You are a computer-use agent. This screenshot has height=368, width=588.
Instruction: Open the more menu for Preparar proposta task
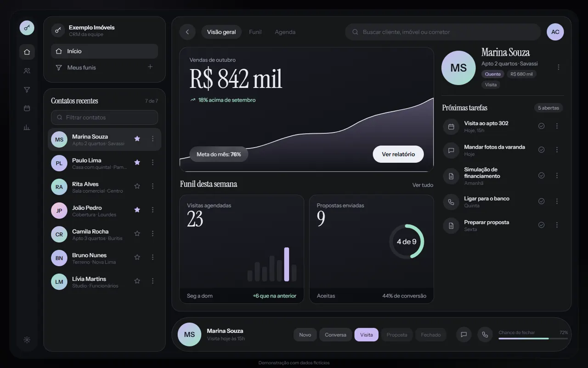click(x=557, y=225)
